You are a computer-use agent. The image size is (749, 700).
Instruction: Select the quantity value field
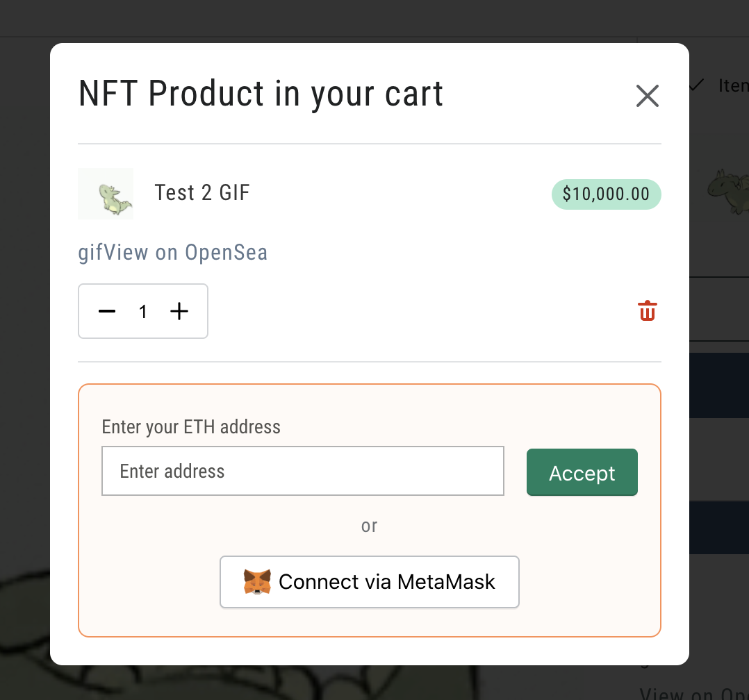pyautogui.click(x=143, y=312)
